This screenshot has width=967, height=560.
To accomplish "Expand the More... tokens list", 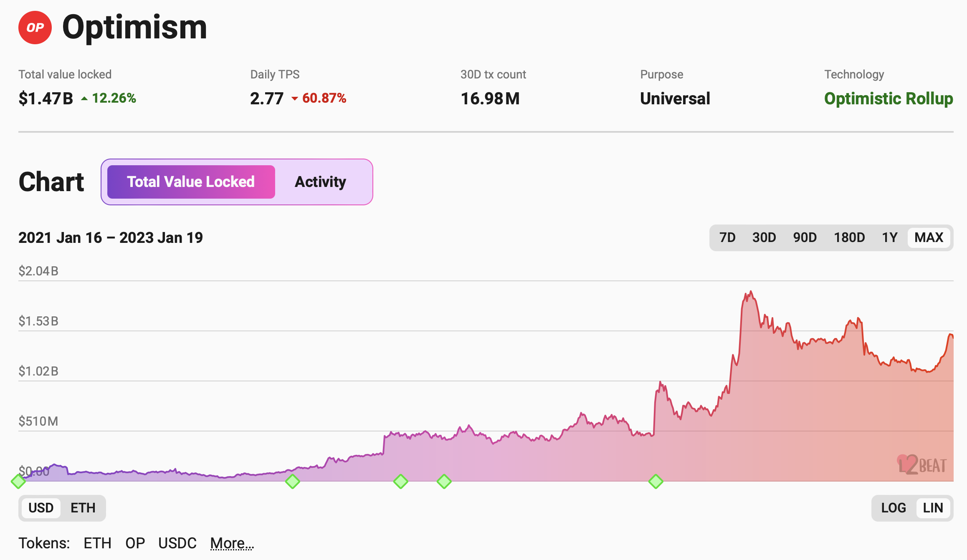I will (232, 543).
